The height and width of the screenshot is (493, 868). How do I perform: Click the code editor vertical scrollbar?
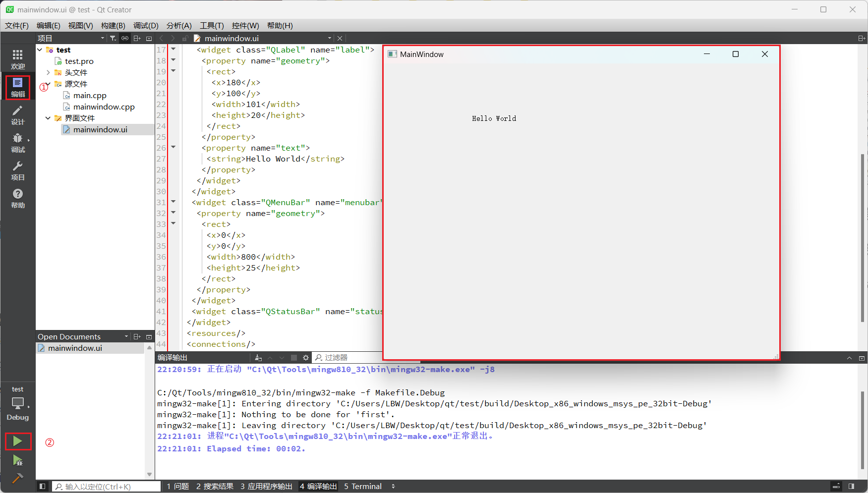[863, 238]
